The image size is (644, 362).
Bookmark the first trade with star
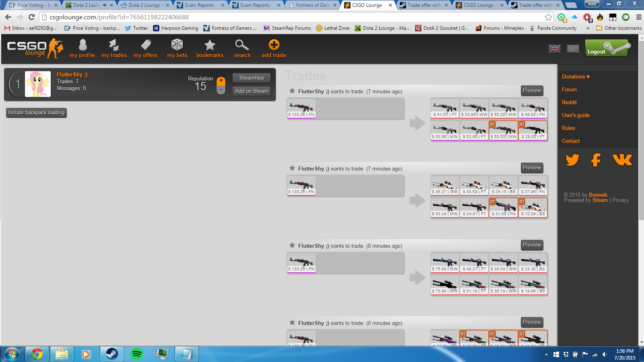[x=292, y=91]
